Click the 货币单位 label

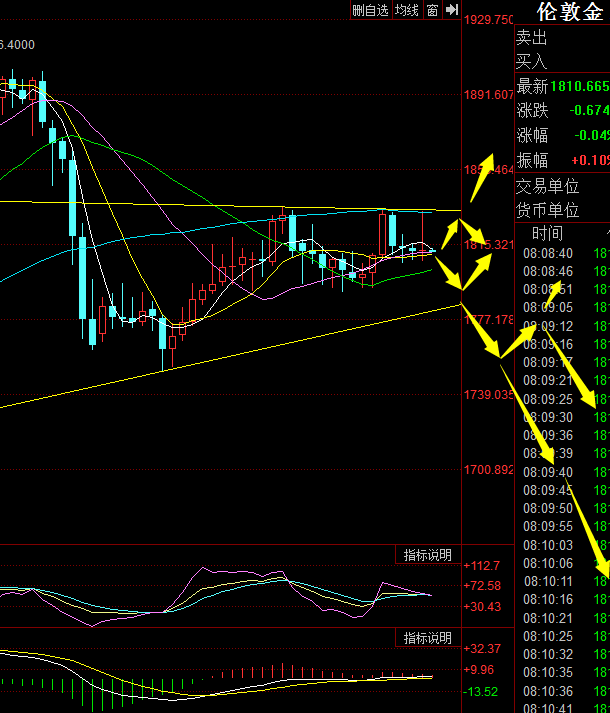(547, 210)
